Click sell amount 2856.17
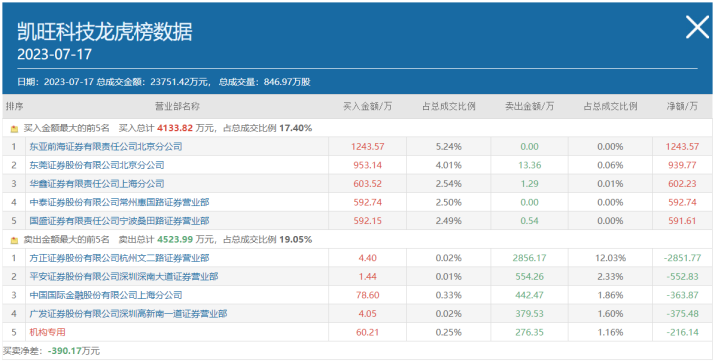Viewport: 715px width, 363px height. tap(529, 258)
